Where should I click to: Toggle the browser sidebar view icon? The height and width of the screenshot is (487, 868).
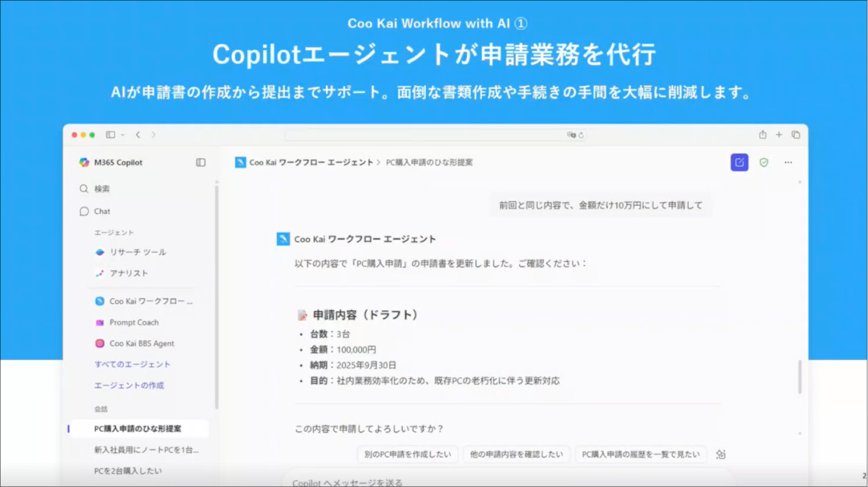point(111,134)
